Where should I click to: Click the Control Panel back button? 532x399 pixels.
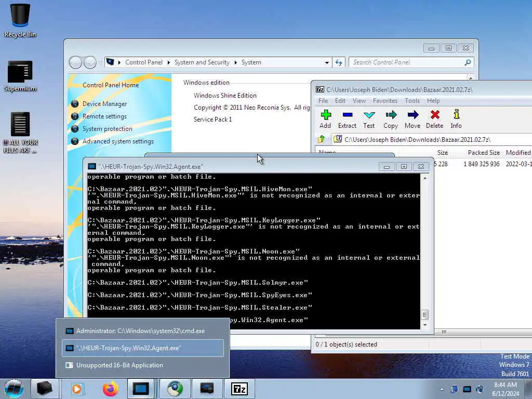pyautogui.click(x=75, y=62)
